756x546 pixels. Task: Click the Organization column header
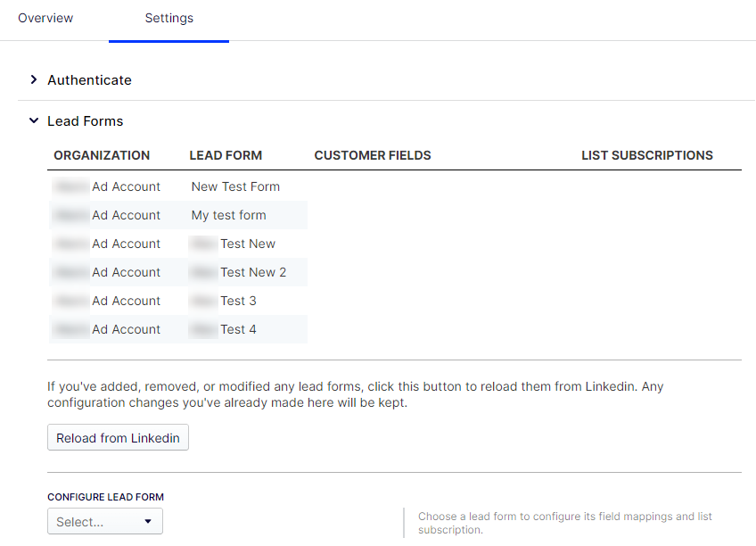click(x=102, y=155)
